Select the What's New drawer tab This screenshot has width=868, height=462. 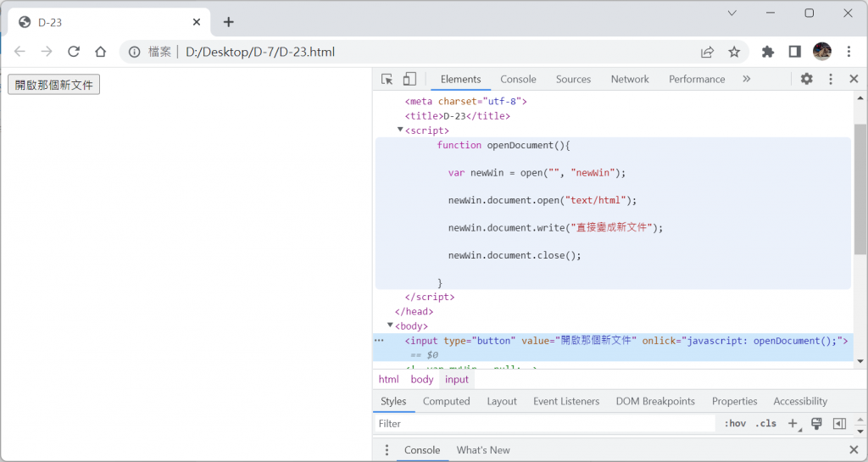tap(482, 450)
